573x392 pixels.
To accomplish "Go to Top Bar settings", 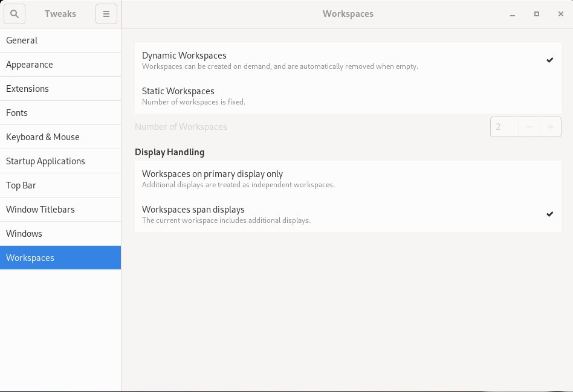I will [60, 185].
